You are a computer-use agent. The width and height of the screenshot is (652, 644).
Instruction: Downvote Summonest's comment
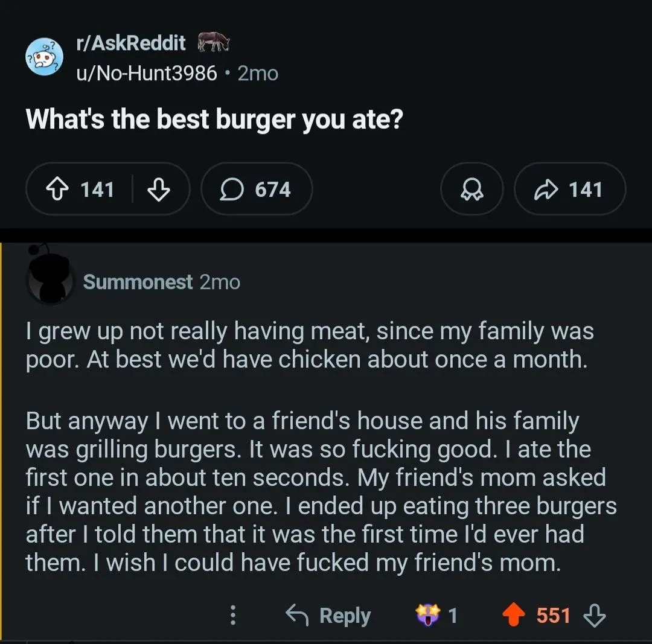pos(595,615)
